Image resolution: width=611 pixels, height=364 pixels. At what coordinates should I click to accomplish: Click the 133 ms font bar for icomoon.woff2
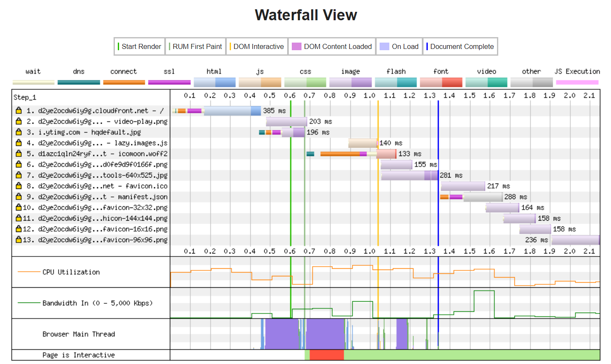[386, 154]
